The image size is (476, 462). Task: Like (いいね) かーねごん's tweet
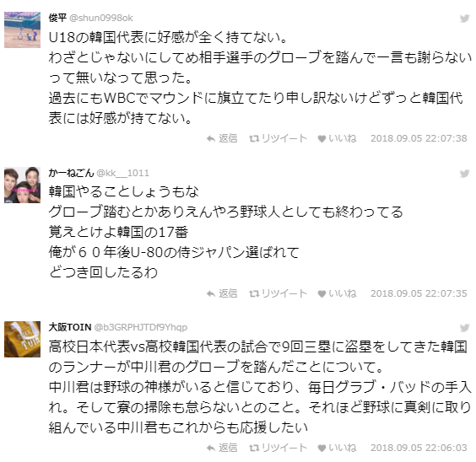coord(337,293)
